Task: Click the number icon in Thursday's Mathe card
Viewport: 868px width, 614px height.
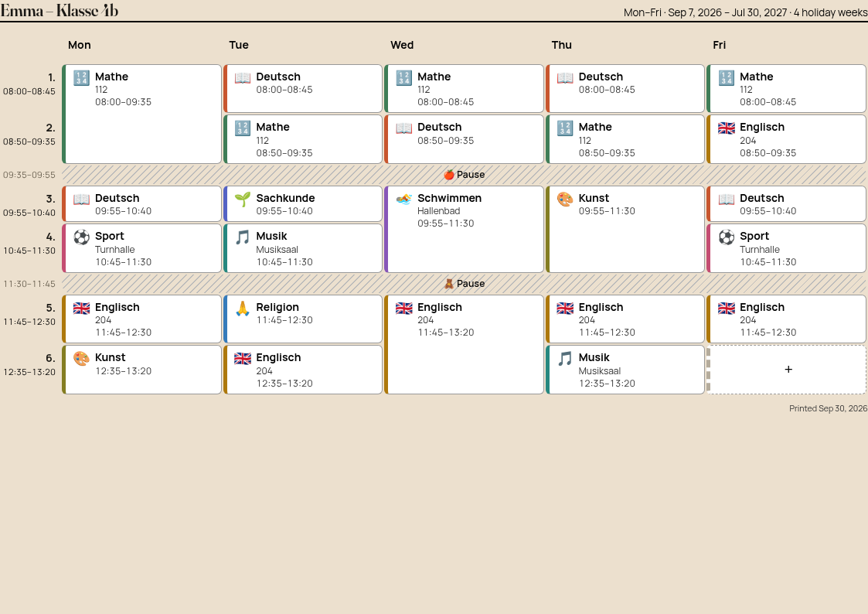Action: pyautogui.click(x=565, y=128)
